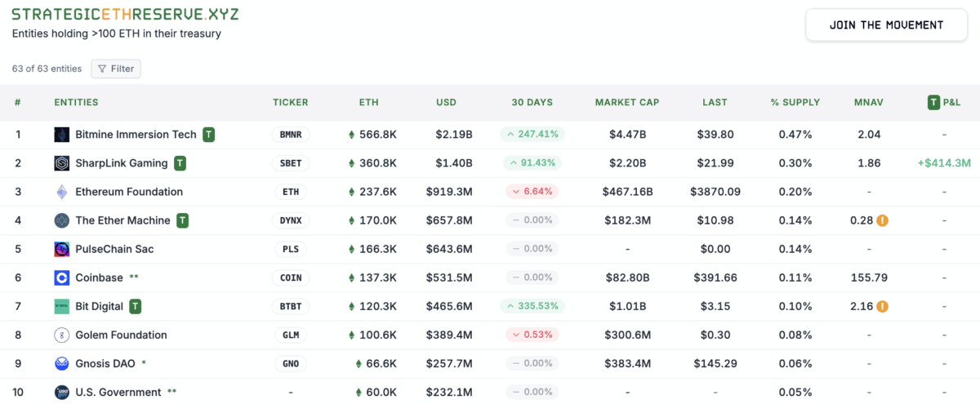Click the Bit Digital logo icon
The height and width of the screenshot is (404, 980).
pyautogui.click(x=61, y=306)
